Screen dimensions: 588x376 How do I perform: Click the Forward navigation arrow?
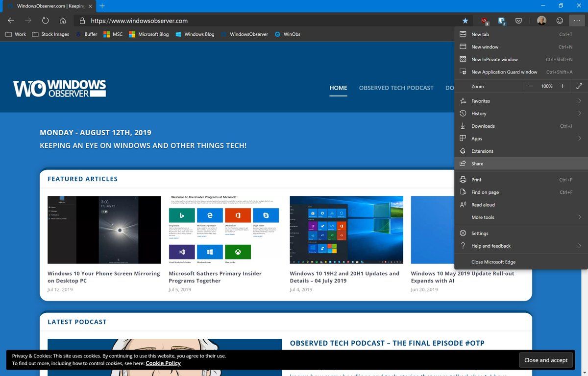pos(28,21)
